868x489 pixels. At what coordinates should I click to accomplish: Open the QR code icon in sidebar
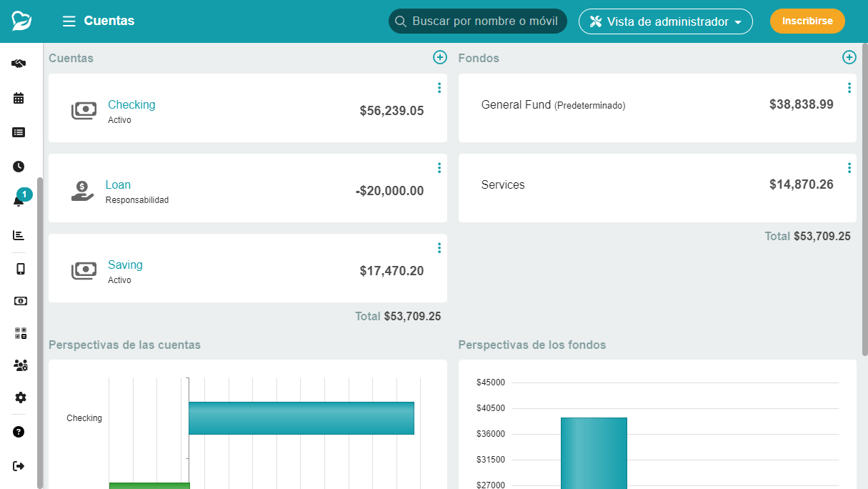pos(20,333)
